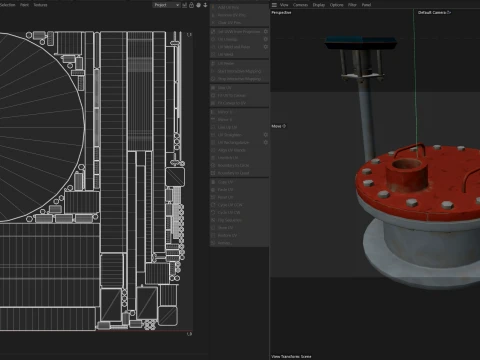Open Set UVW from Projection gear options
480x360 pixels.
[266, 32]
